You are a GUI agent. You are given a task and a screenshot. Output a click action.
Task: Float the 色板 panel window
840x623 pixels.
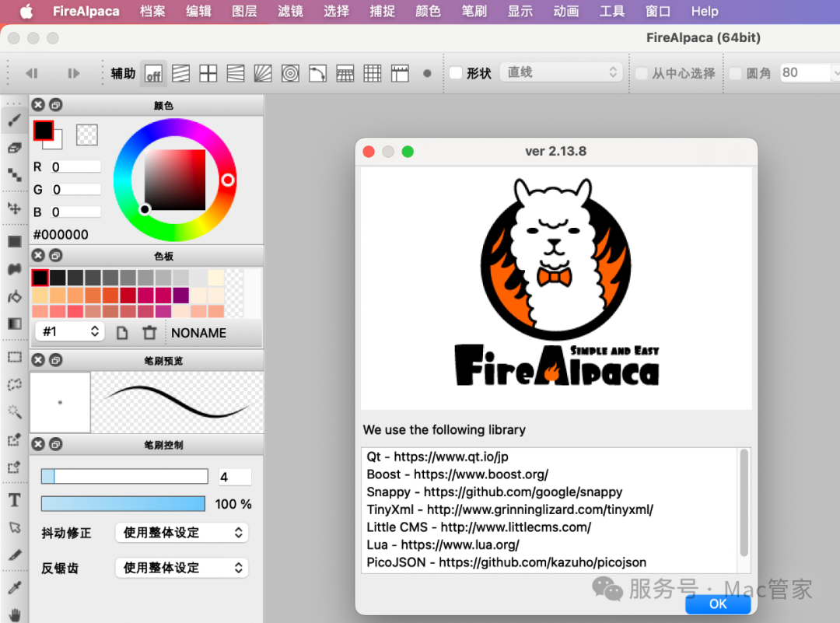click(56, 256)
